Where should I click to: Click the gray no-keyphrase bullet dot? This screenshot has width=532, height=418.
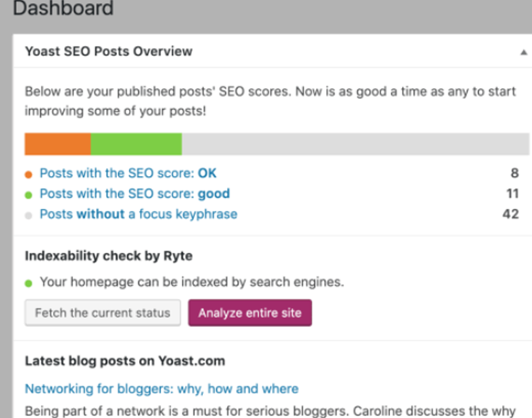point(28,216)
